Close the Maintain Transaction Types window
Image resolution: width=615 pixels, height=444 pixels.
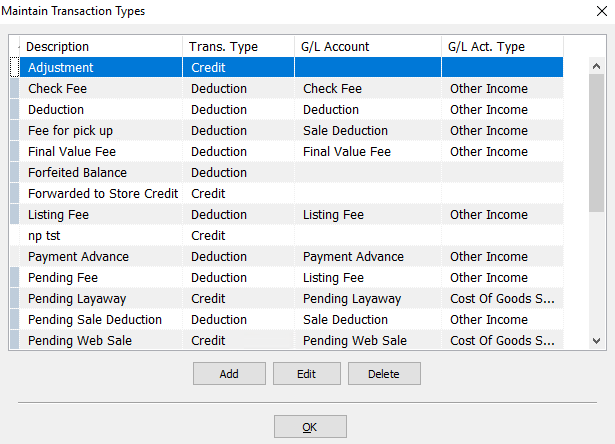[x=602, y=11]
